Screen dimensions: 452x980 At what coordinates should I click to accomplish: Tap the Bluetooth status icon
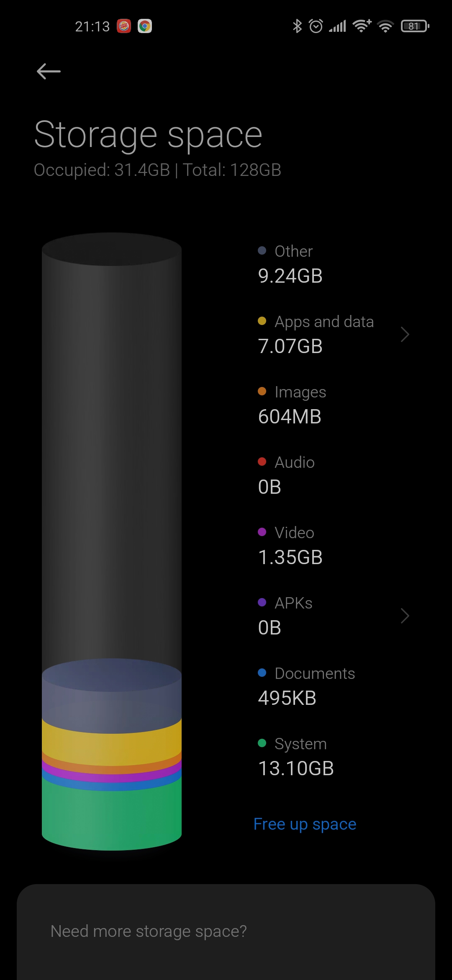(x=297, y=26)
